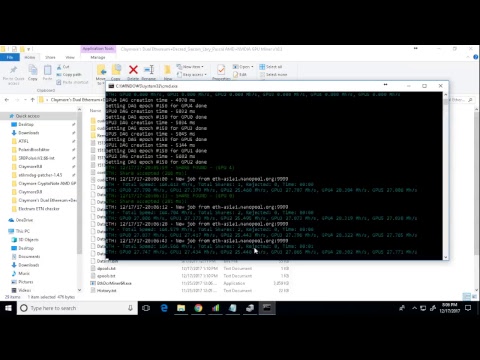Click the Name column header
Viewport: 480px width, 360px height.
click(95, 110)
